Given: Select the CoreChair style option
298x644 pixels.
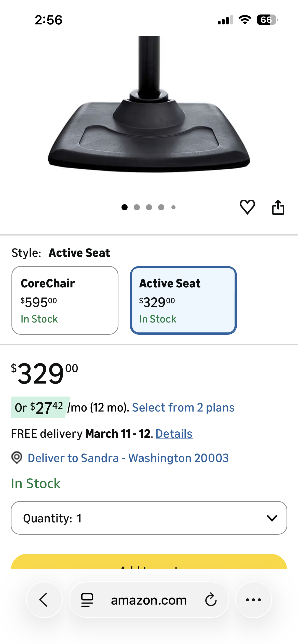Looking at the screenshot, I should (65, 300).
